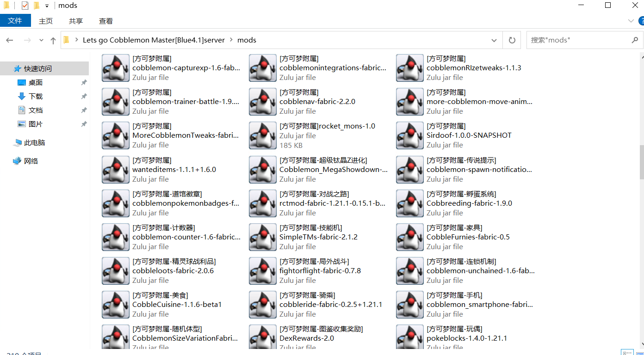Click the CobbleCuisine-1.1.6-beta1 jar icon
This screenshot has width=644, height=355.
[116, 305]
